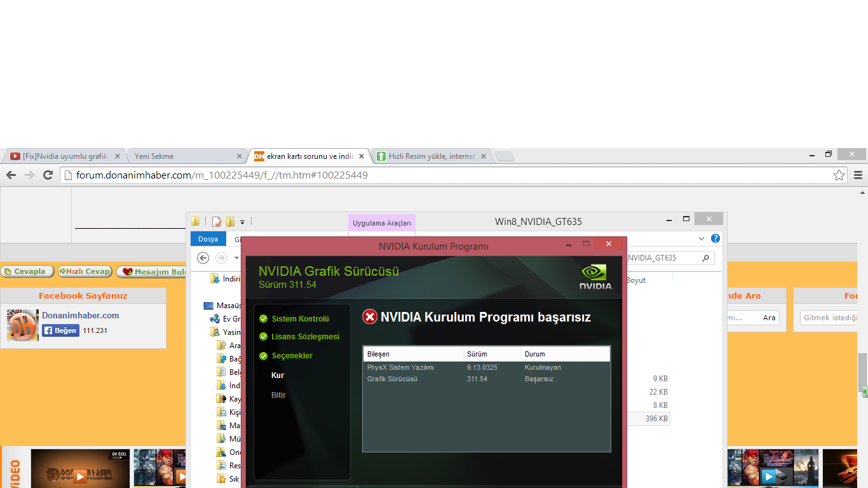
Task: Click the blue Explorer help icon
Action: 715,239
